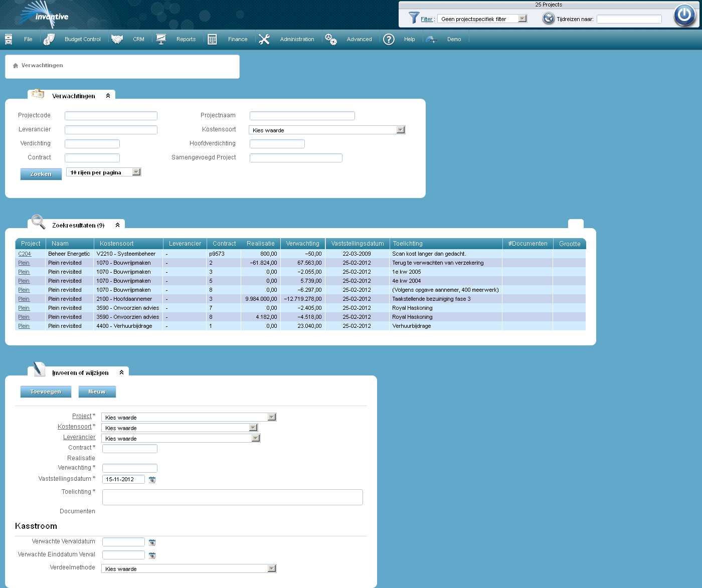The height and width of the screenshot is (588, 702).
Task: Click the Administration wrench tools icon
Action: [x=264, y=39]
